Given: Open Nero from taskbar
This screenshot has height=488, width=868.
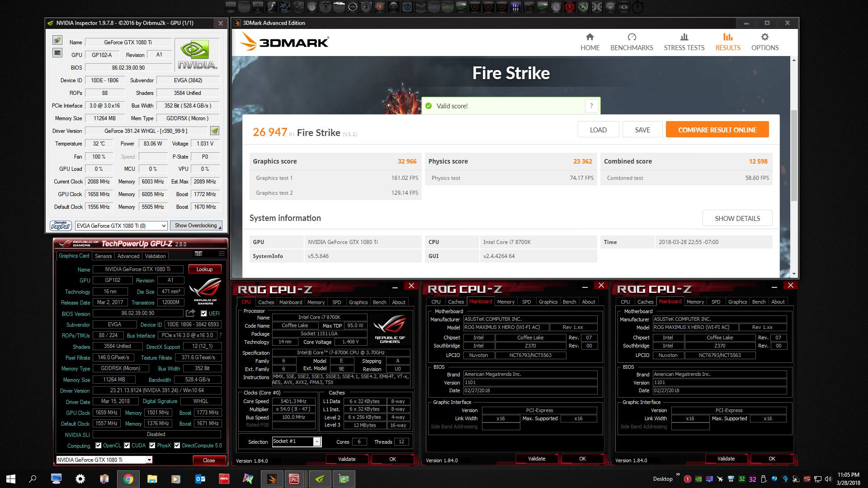Looking at the screenshot, I should (x=224, y=479).
